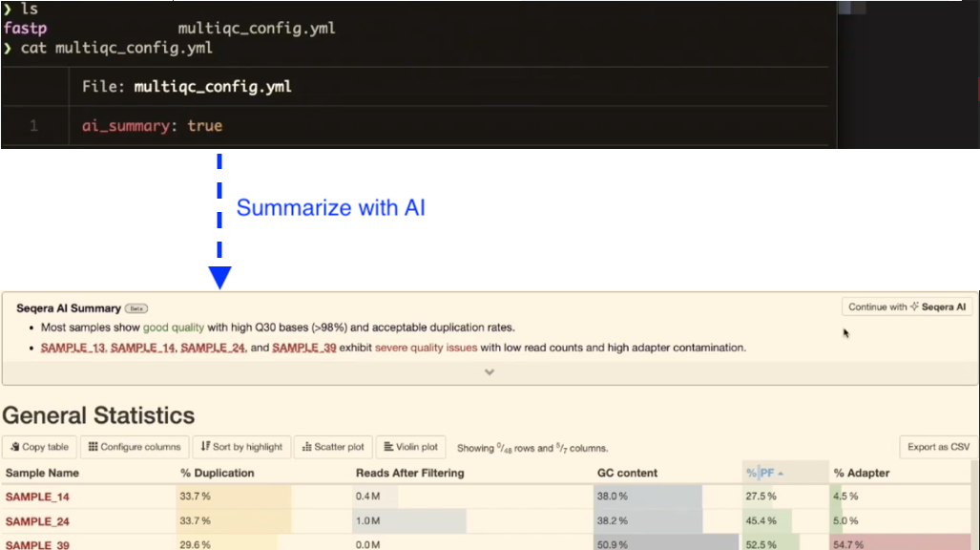Open the Configure columns dialog
The image size is (980, 550).
pos(135,447)
